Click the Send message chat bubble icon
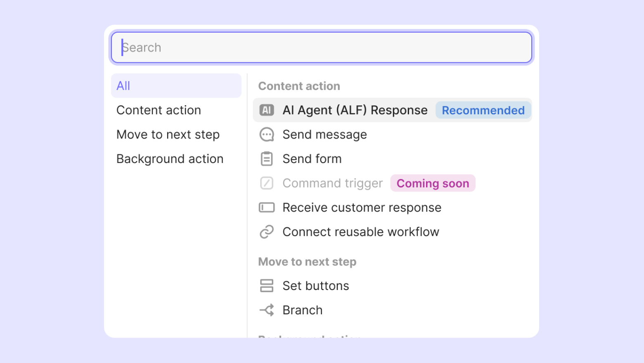The image size is (644, 363). 267,134
